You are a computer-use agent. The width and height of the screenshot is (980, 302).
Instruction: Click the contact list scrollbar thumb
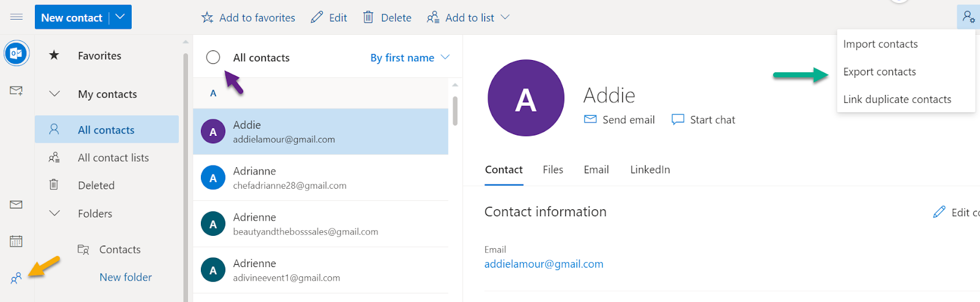(x=455, y=110)
